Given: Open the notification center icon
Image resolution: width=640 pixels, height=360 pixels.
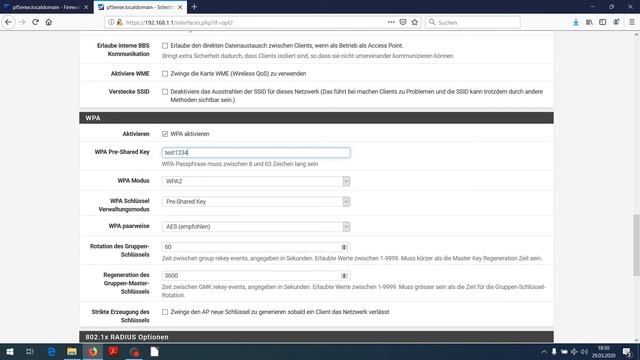Looking at the screenshot, I should pos(627,351).
